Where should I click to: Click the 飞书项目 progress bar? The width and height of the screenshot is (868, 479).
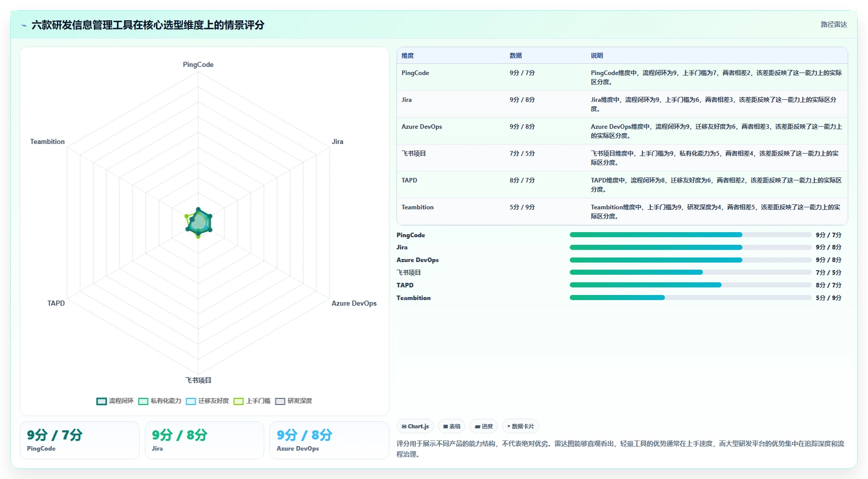(x=691, y=272)
